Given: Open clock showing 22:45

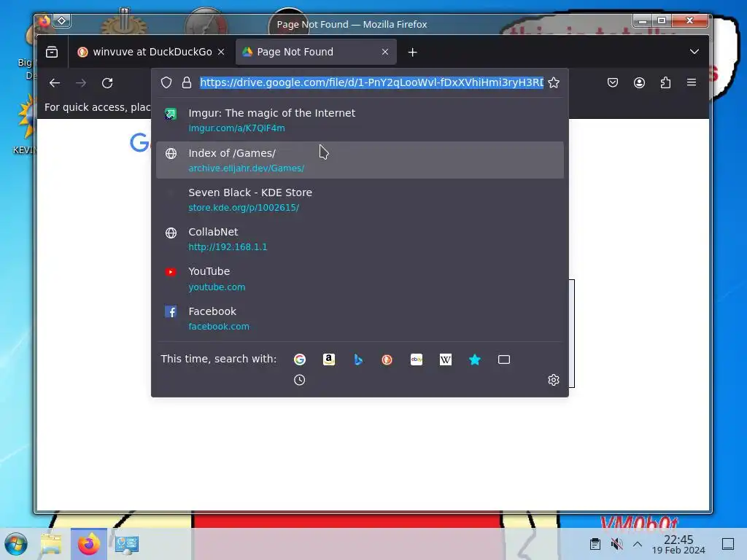Looking at the screenshot, I should 678,544.
